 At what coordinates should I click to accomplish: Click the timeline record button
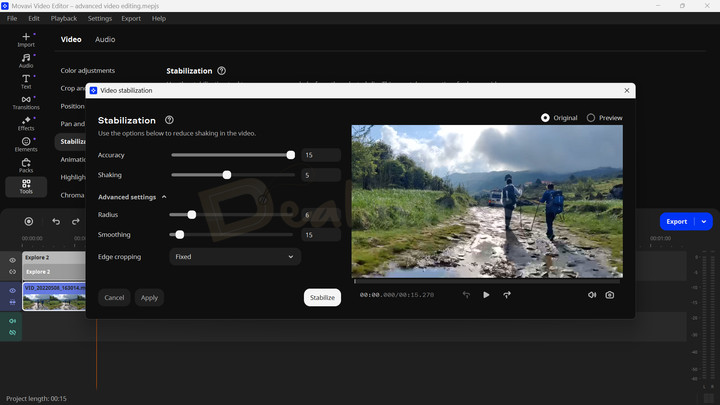(29, 221)
